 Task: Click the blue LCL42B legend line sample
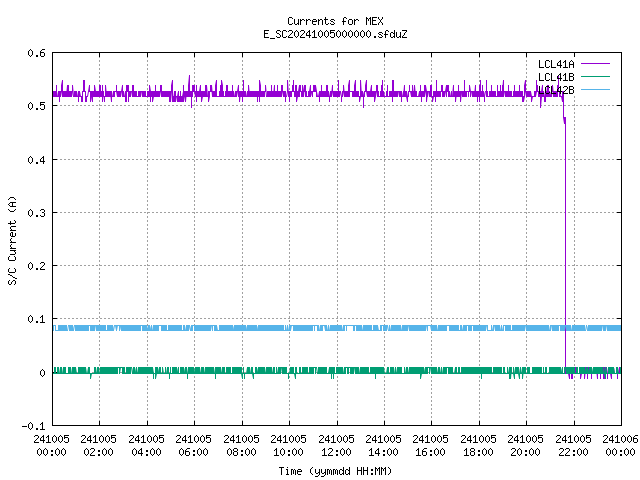tap(595, 89)
